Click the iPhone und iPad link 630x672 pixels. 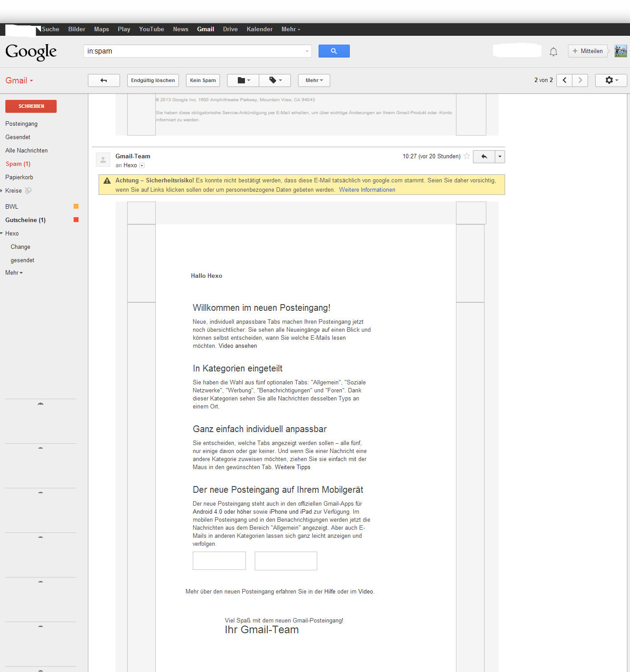pos(290,512)
